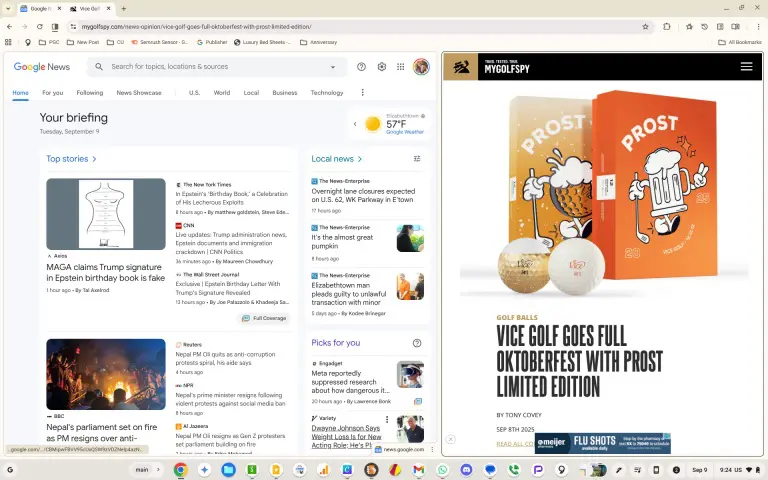
Task: Expand search options dropdown arrow
Action: pyautogui.click(x=333, y=67)
